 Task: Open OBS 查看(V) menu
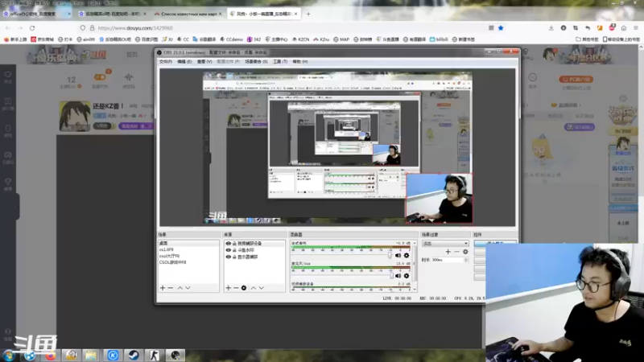coord(204,62)
